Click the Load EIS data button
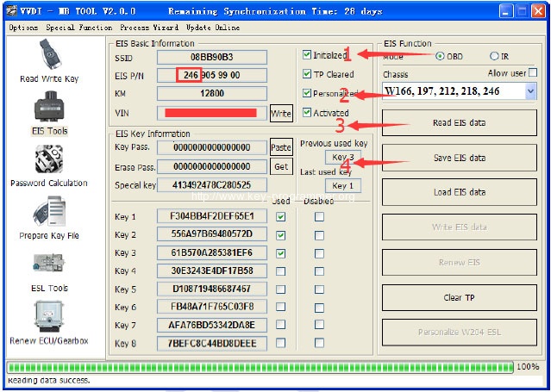Screen dimensions: 551x392 [x=460, y=192]
